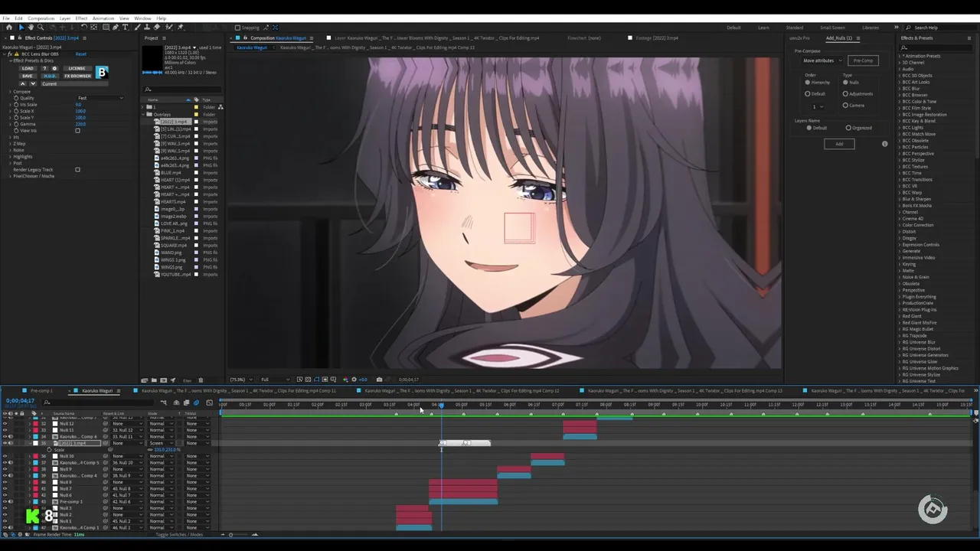The width and height of the screenshot is (980, 551).
Task: Select the Hand tool
Action: pos(31,27)
